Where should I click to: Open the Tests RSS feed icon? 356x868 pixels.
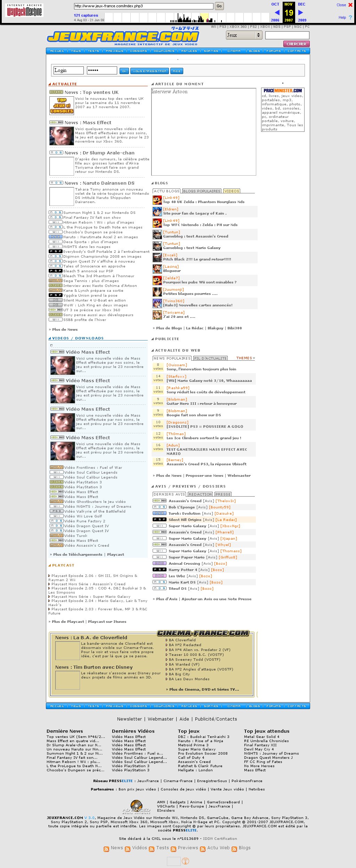(152, 849)
